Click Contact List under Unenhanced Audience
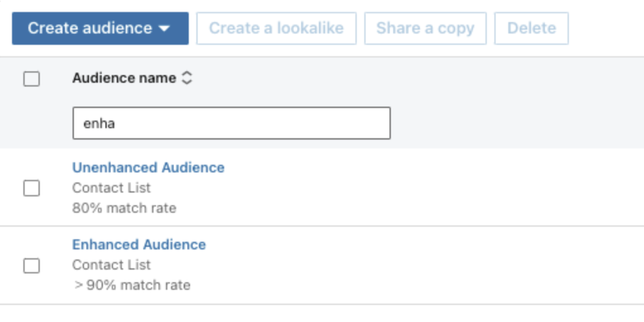This screenshot has width=644, height=322. (111, 188)
